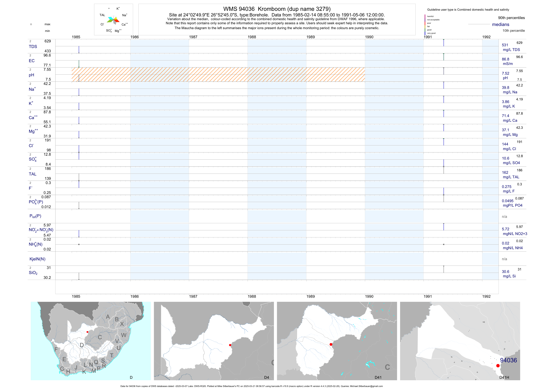Click the 1988 label on top axis
This screenshot has width=554, height=392.
[252, 37]
